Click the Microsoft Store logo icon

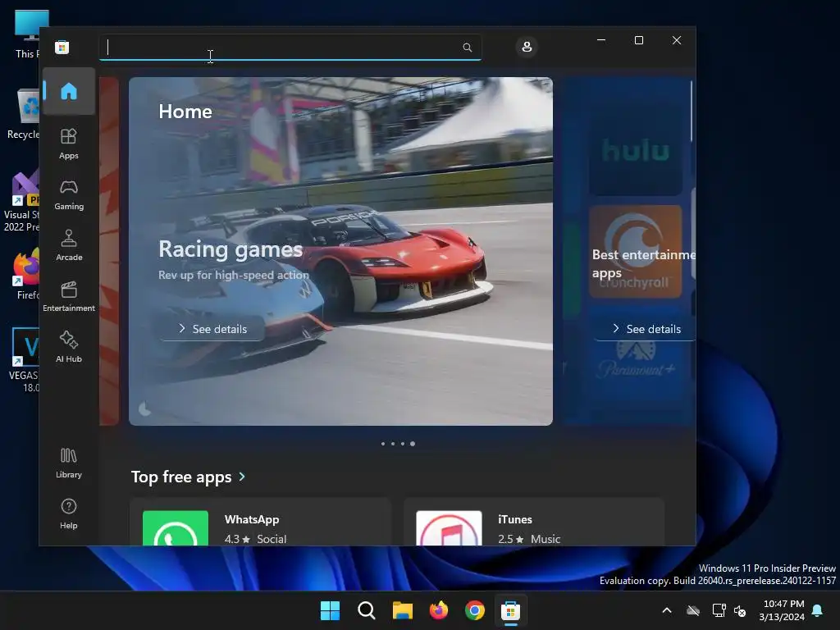[62, 47]
